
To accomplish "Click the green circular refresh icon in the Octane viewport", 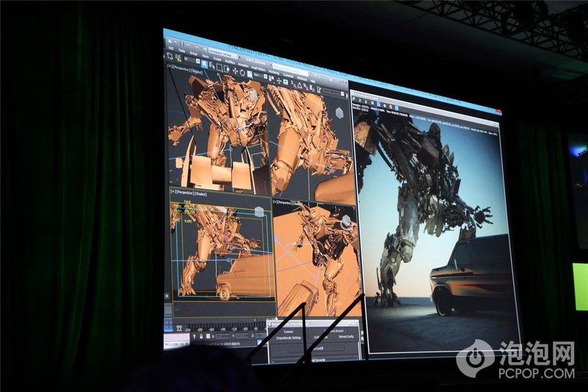I will (360, 100).
